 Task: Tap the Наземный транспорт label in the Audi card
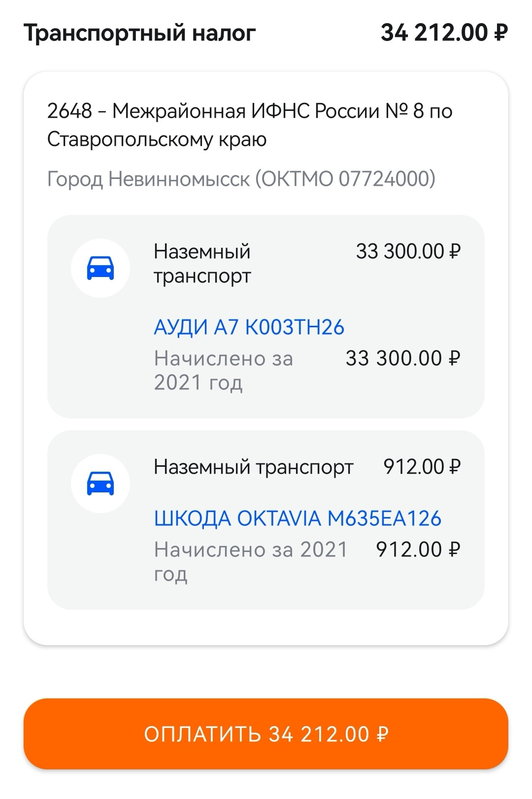[x=202, y=264]
